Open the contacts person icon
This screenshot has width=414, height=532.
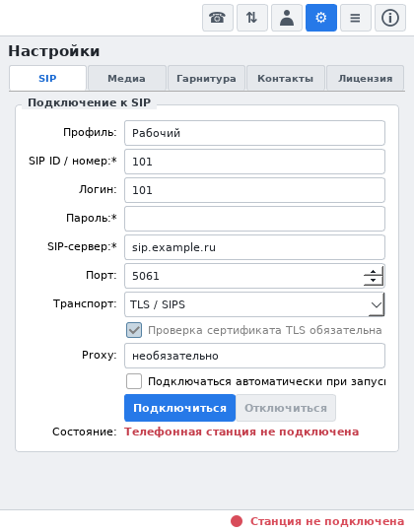287,18
